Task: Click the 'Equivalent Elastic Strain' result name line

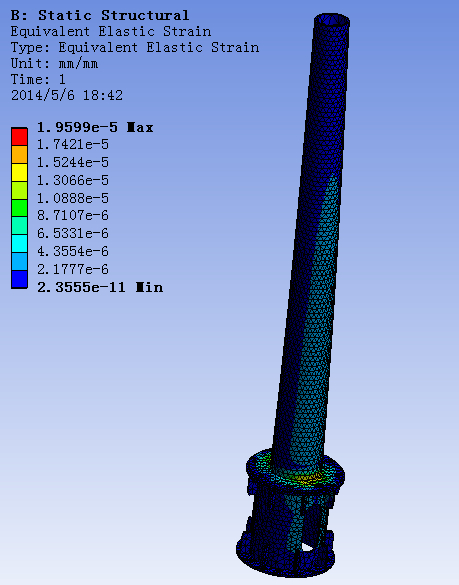Action: [x=110, y=31]
